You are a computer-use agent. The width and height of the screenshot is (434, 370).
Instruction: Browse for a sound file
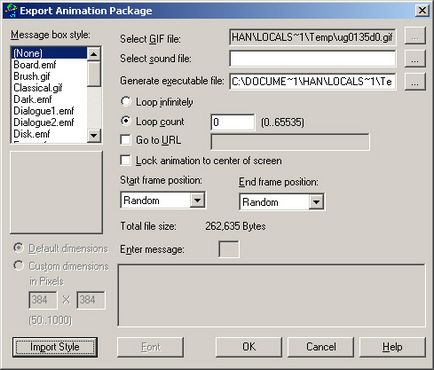415,59
